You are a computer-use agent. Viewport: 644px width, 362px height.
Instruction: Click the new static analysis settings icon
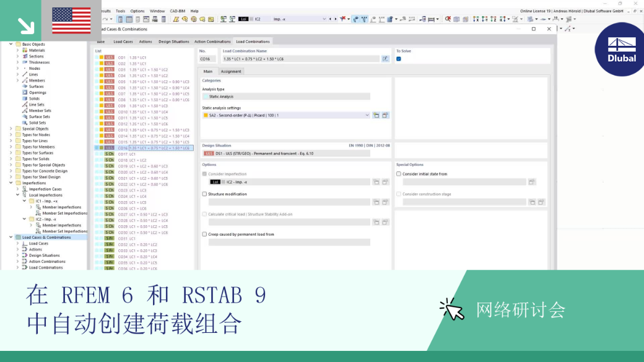(x=376, y=115)
